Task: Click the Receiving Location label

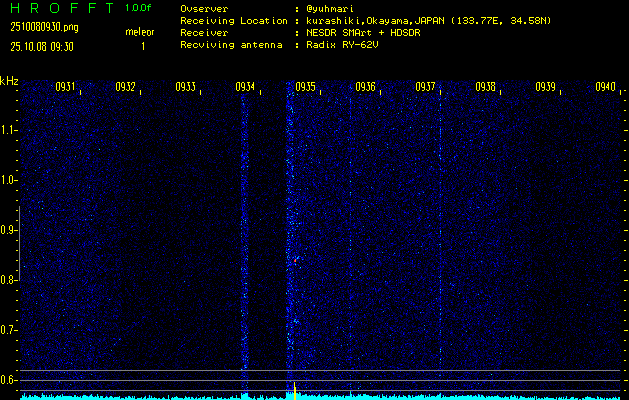Action: [234, 21]
